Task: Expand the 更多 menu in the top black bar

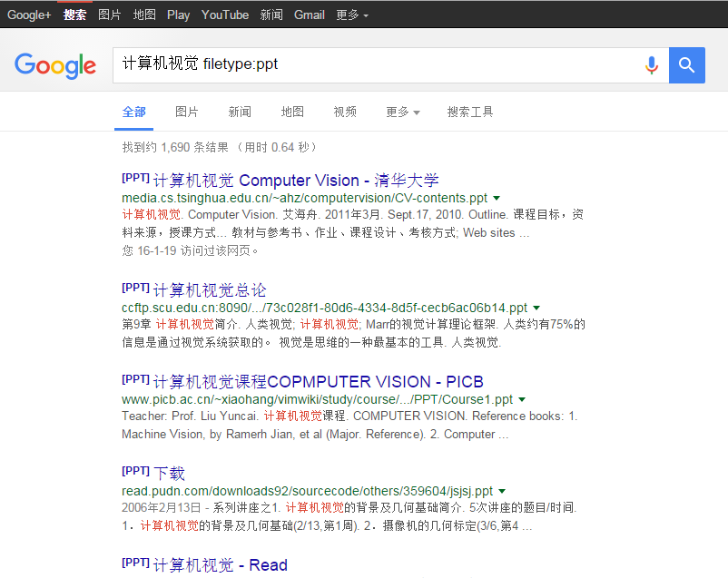Action: 352,15
